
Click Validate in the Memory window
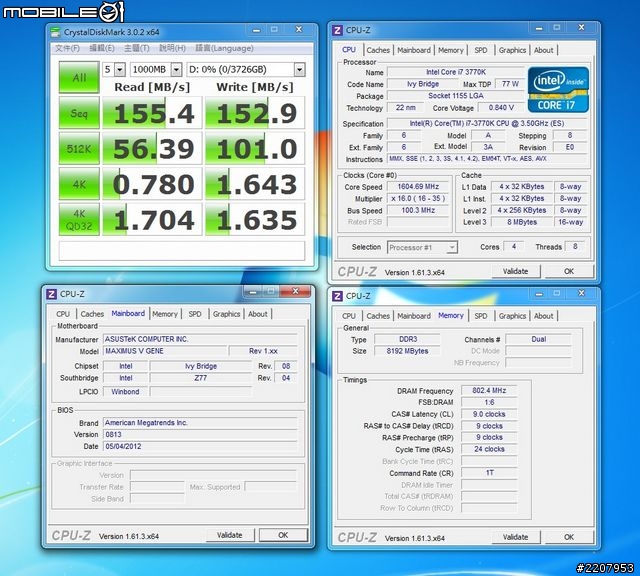click(516, 537)
